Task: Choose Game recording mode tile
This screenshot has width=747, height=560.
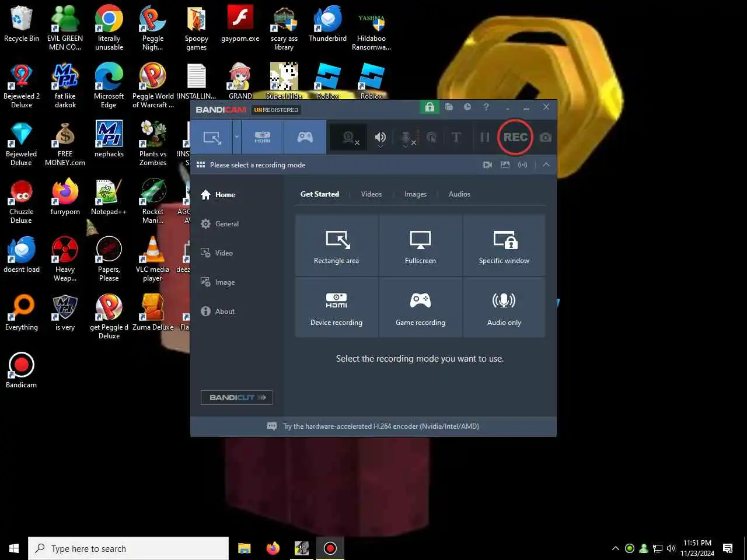Action: [420, 307]
